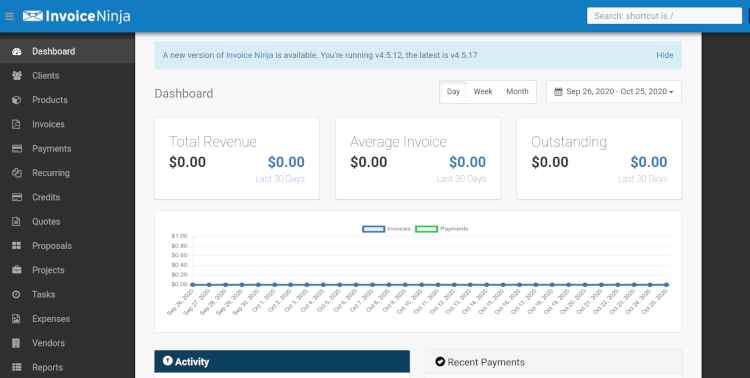The image size is (750, 378).
Task: Click the Dashboard gauge icon
Action: (17, 52)
